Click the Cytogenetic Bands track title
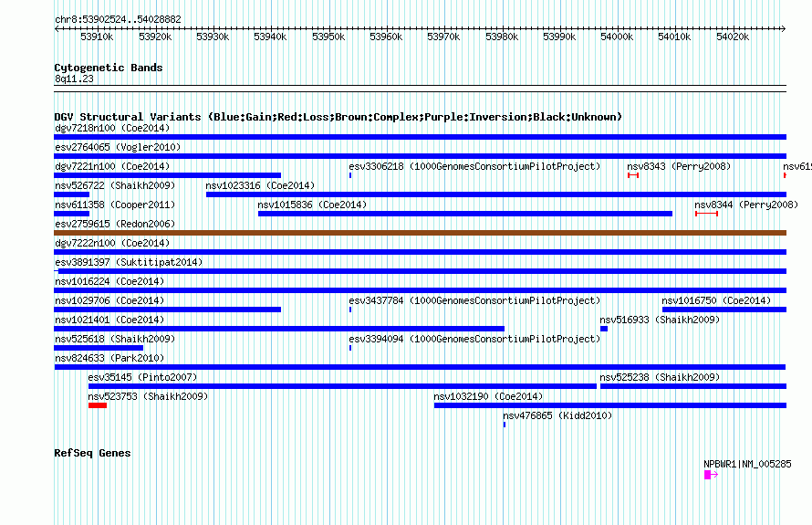Viewport: 812px width, 525px height. pyautogui.click(x=109, y=68)
